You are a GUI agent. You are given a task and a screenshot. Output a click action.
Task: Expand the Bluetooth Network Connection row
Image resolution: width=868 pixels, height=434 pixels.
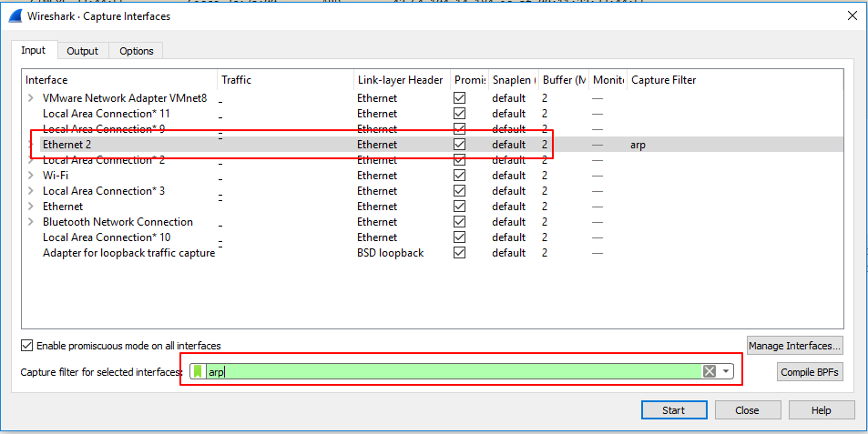point(30,222)
